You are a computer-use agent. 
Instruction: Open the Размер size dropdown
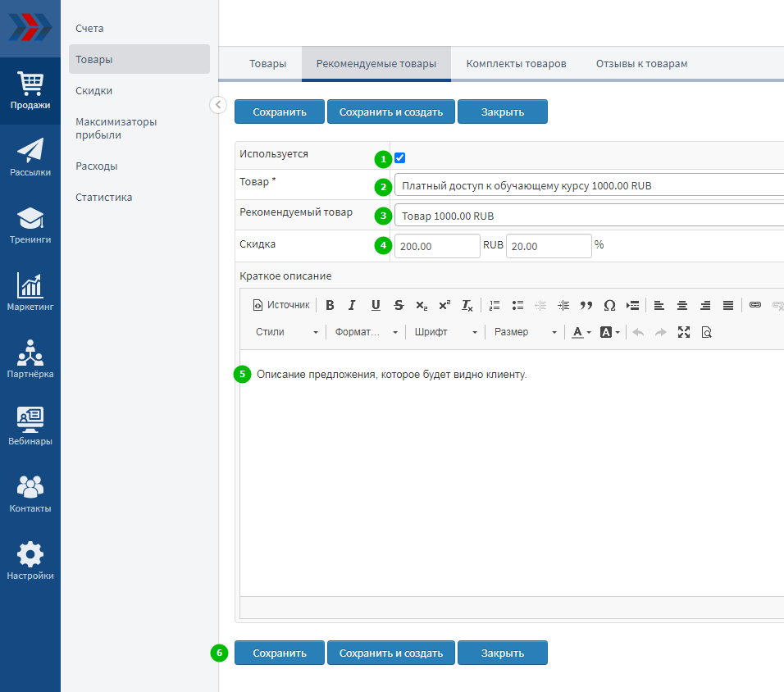(x=525, y=332)
